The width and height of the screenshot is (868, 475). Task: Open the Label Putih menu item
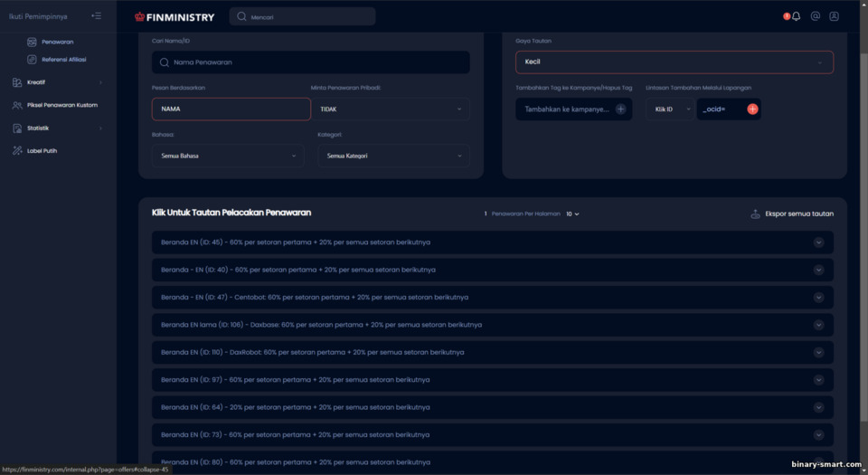(42, 150)
